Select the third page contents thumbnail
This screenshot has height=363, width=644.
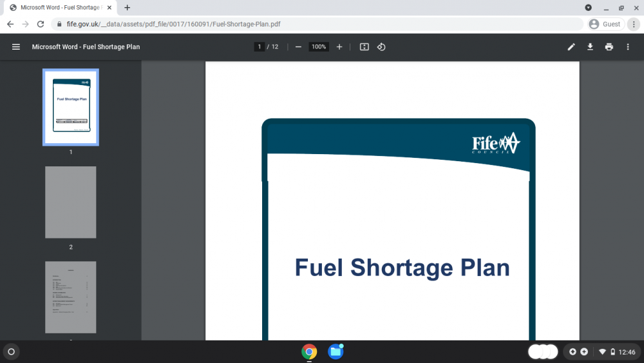(x=71, y=297)
